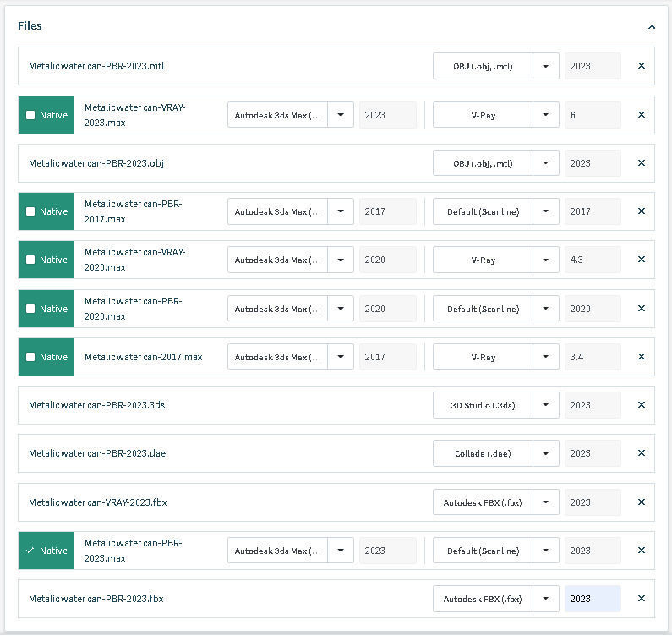672x636 pixels.
Task: Mark Metalicwater can-VRAY-2023.max as Native
Action: 31,115
